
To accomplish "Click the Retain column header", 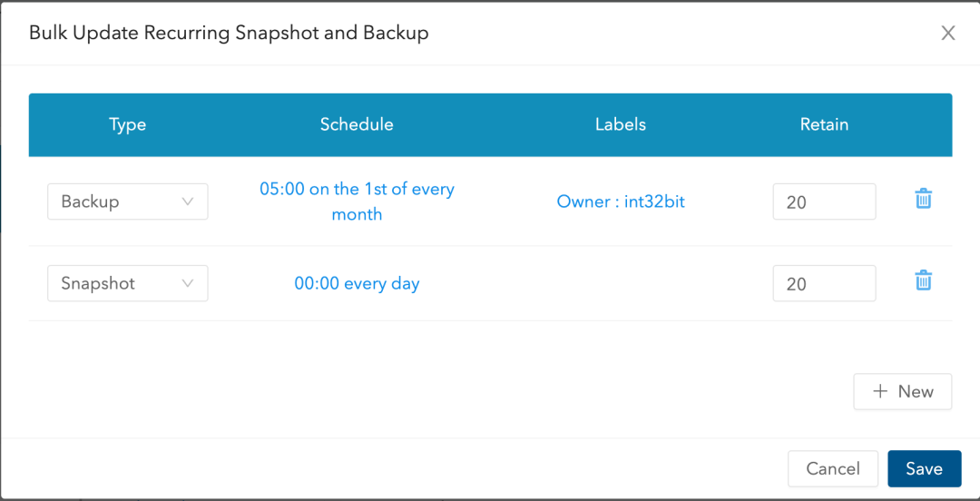I will point(824,124).
